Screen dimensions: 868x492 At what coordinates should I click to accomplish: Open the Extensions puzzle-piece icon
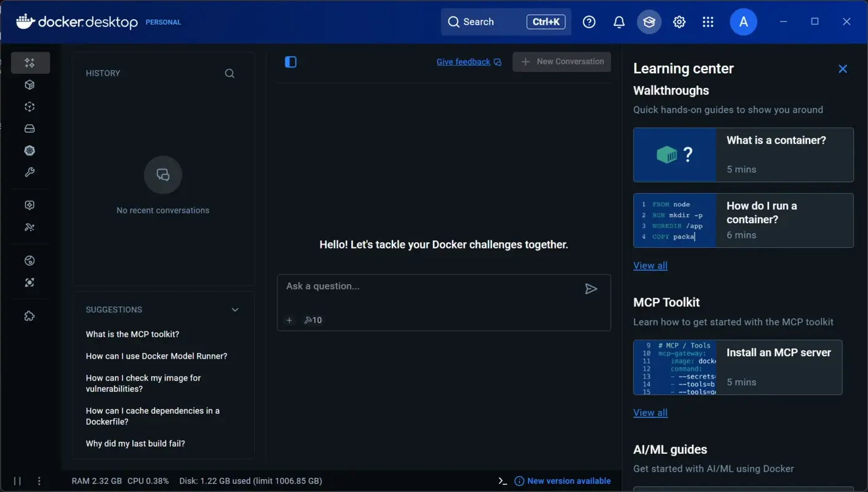[29, 315]
